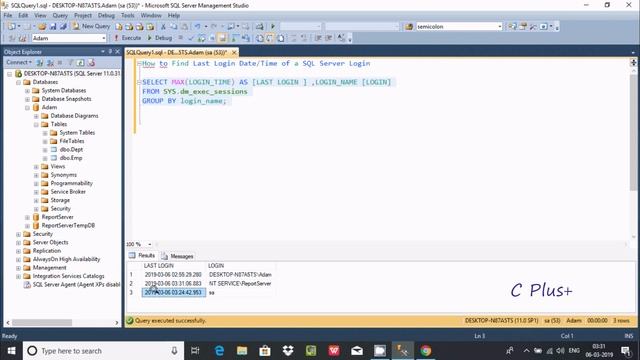Screen dimensions: 640x360
Task: Click the Start green arrow icon
Action: pos(273,26)
